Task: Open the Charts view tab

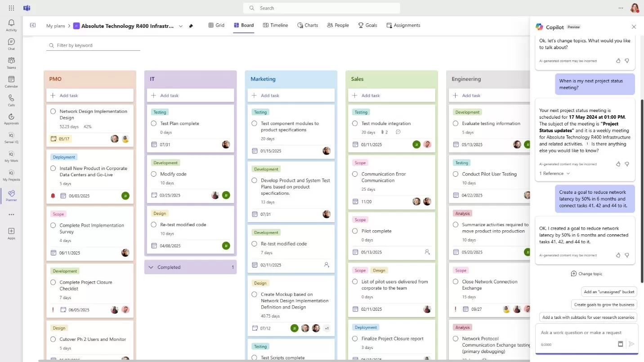Action: pyautogui.click(x=308, y=25)
